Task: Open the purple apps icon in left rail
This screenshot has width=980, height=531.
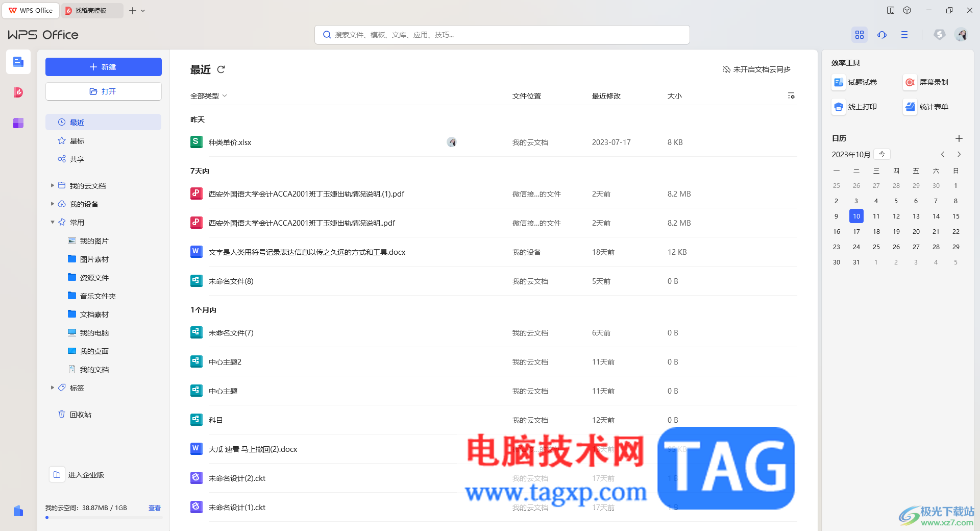Action: coord(18,123)
